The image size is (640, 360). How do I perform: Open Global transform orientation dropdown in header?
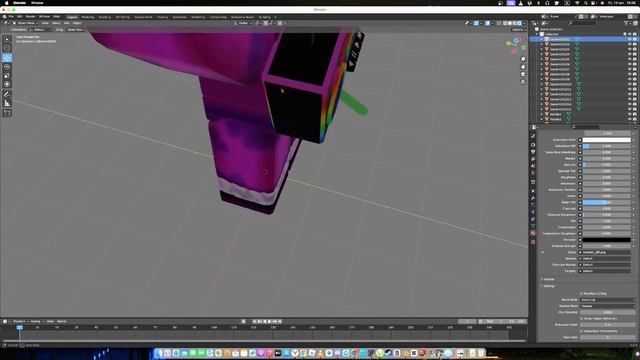pos(243,23)
